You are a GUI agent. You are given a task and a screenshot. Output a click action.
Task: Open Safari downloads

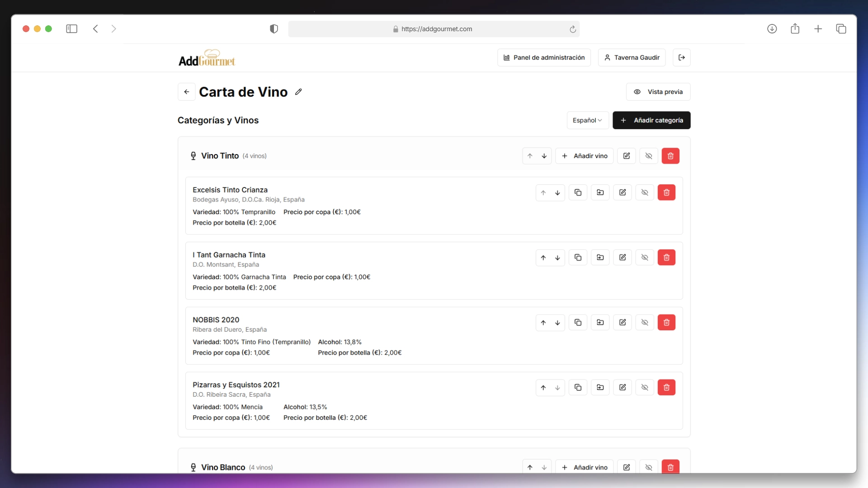click(x=772, y=29)
